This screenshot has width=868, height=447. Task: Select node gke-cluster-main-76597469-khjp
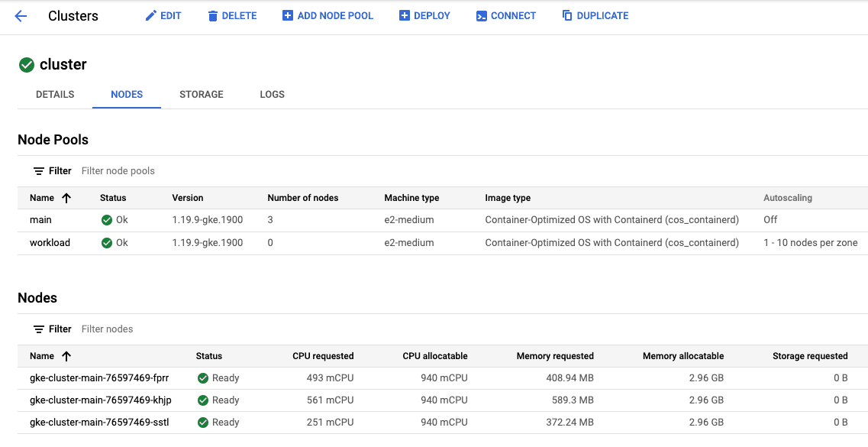[101, 400]
